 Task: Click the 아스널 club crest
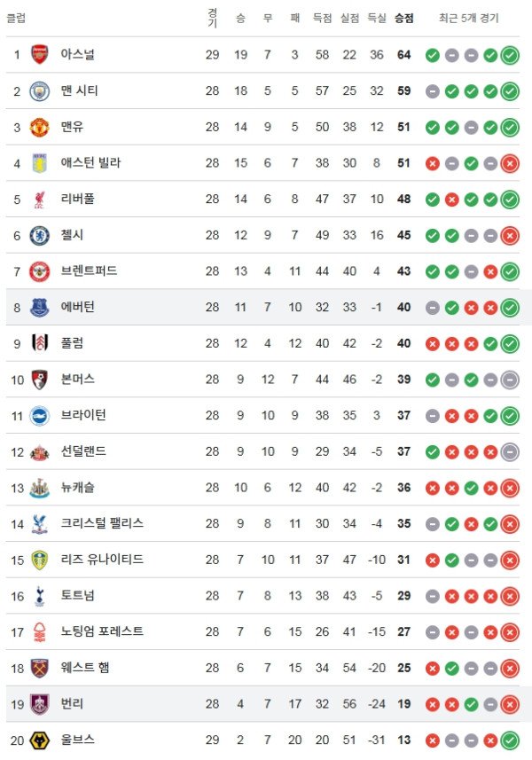(x=39, y=55)
